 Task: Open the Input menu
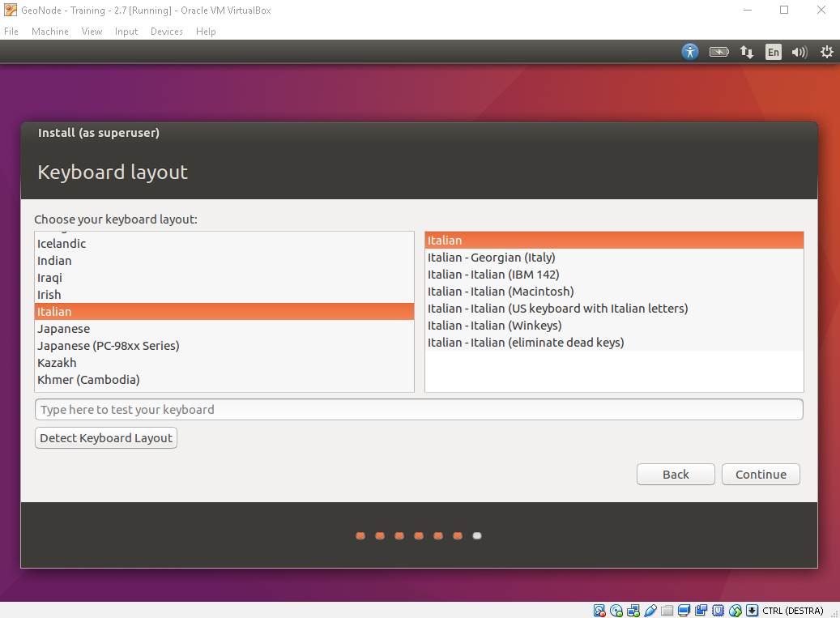(x=126, y=32)
